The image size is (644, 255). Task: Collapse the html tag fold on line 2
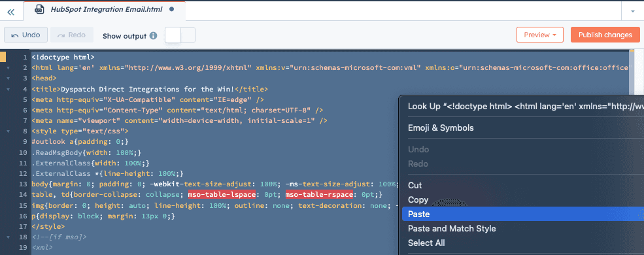tap(8, 68)
